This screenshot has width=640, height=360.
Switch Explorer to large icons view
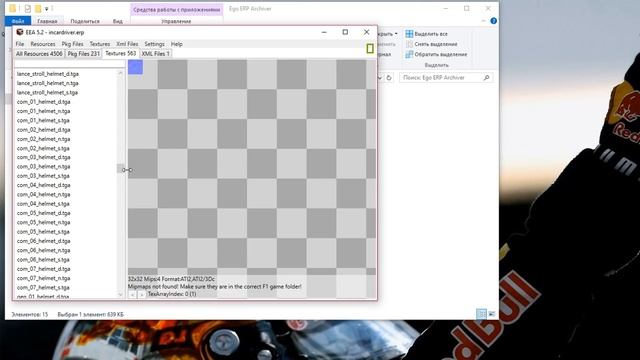[x=491, y=314]
